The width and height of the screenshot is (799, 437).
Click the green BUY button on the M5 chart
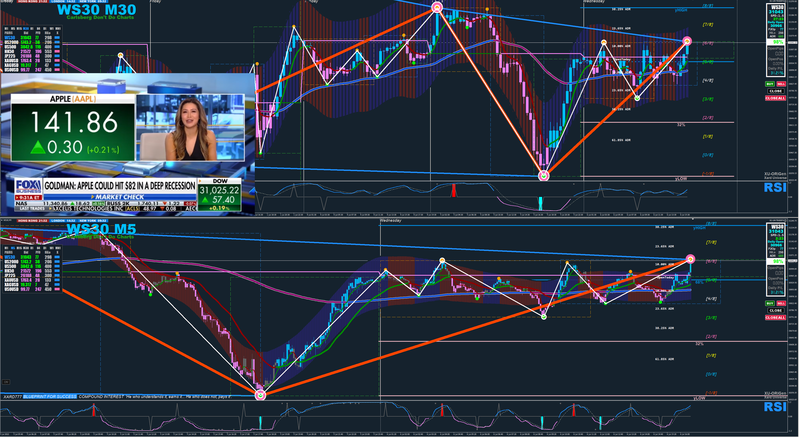coord(770,304)
